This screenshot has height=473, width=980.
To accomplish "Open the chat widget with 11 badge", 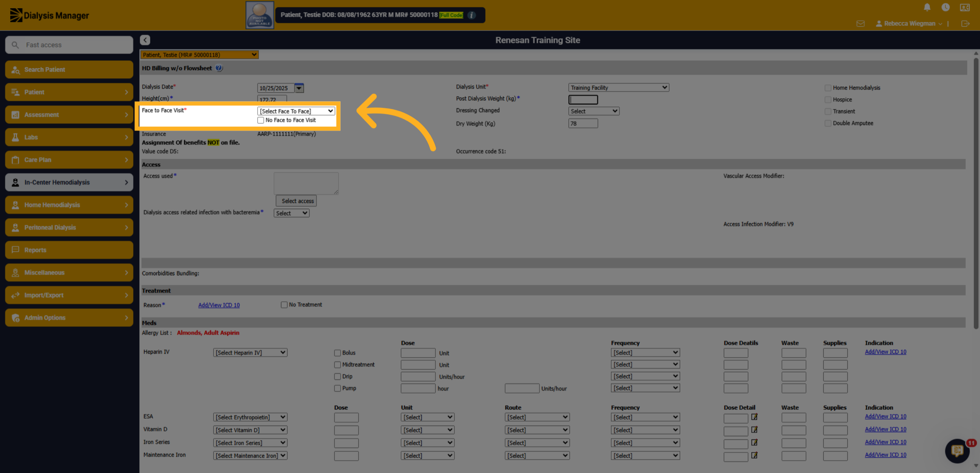I will tap(958, 451).
